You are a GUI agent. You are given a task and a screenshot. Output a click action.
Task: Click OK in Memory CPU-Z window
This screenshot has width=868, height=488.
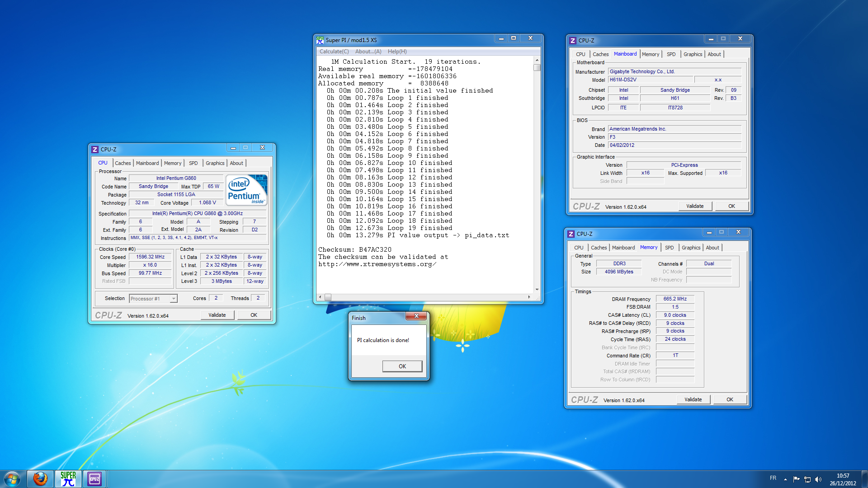(x=730, y=399)
